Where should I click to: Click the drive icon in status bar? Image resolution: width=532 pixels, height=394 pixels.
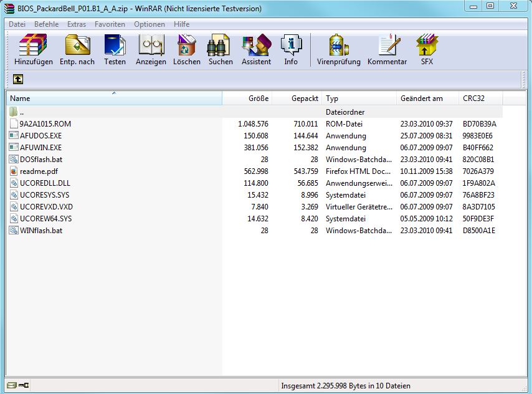pyautogui.click(x=12, y=385)
